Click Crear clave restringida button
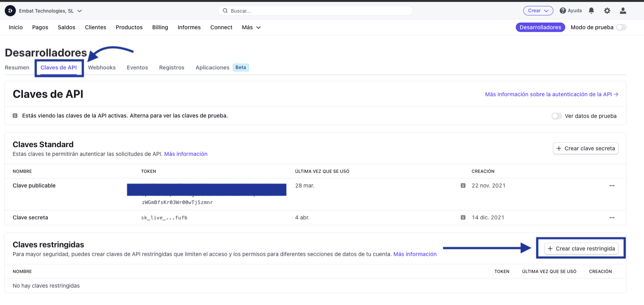Screen dimensions: 644x305 pyautogui.click(x=581, y=248)
